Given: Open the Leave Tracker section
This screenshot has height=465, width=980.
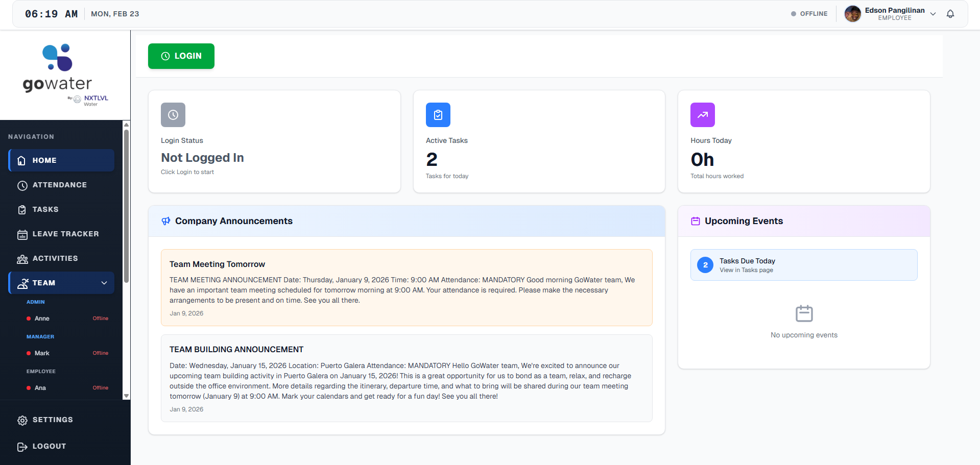Looking at the screenshot, I should [x=65, y=234].
